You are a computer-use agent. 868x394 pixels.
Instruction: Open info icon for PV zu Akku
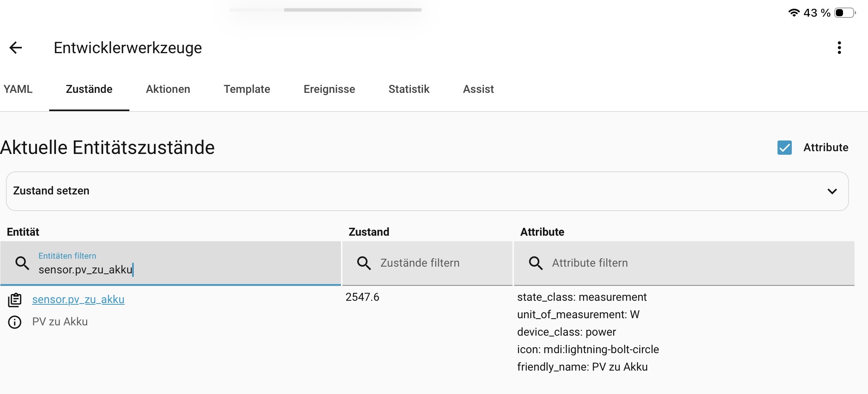click(15, 322)
